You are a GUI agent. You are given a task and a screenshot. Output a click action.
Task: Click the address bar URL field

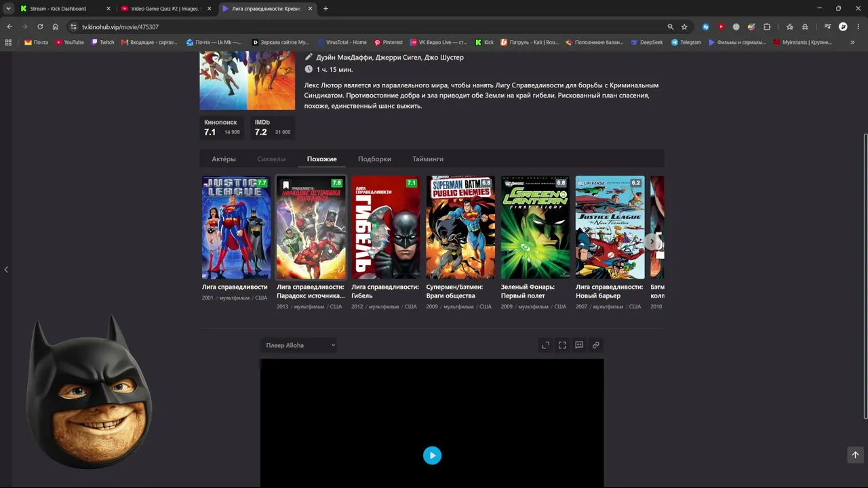point(366,26)
